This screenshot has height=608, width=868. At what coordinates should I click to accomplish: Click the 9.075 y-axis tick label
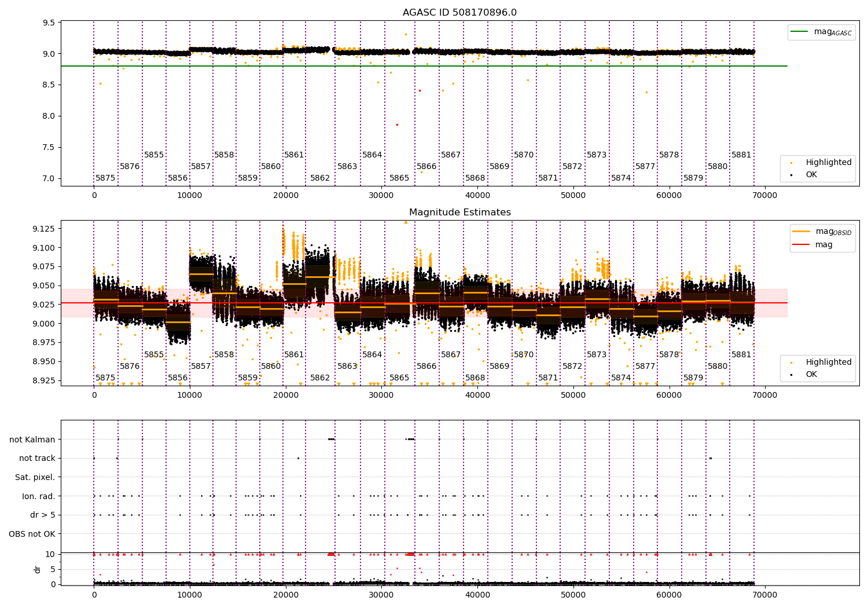click(44, 267)
